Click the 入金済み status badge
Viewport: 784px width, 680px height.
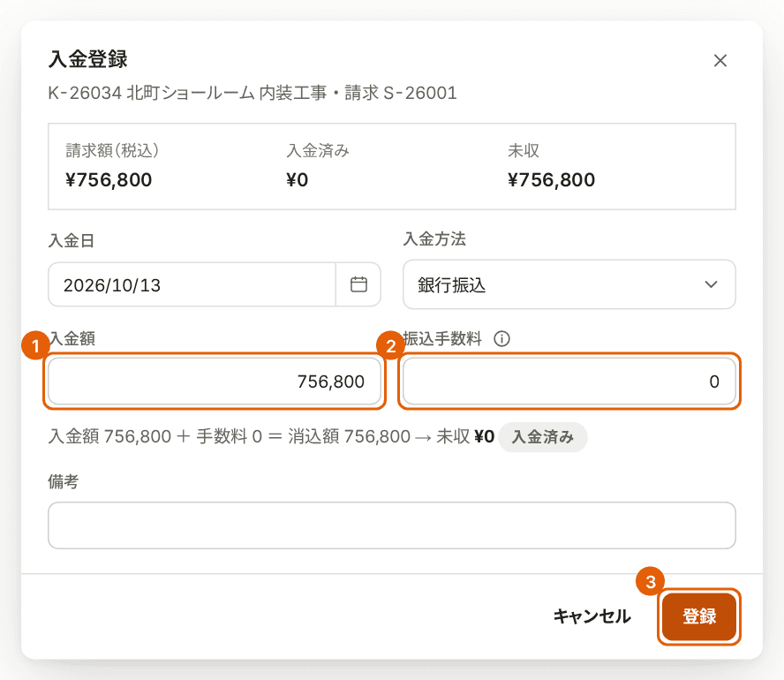tap(542, 437)
